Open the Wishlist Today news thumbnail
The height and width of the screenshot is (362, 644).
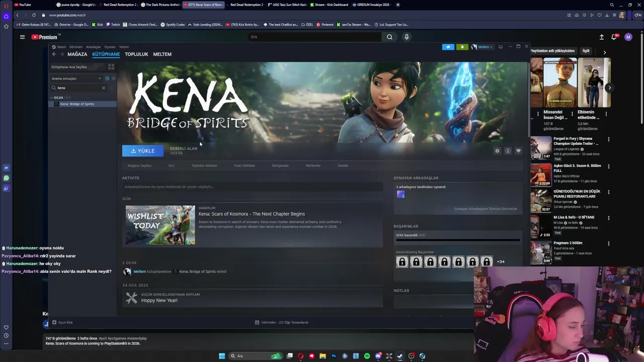coord(160,225)
